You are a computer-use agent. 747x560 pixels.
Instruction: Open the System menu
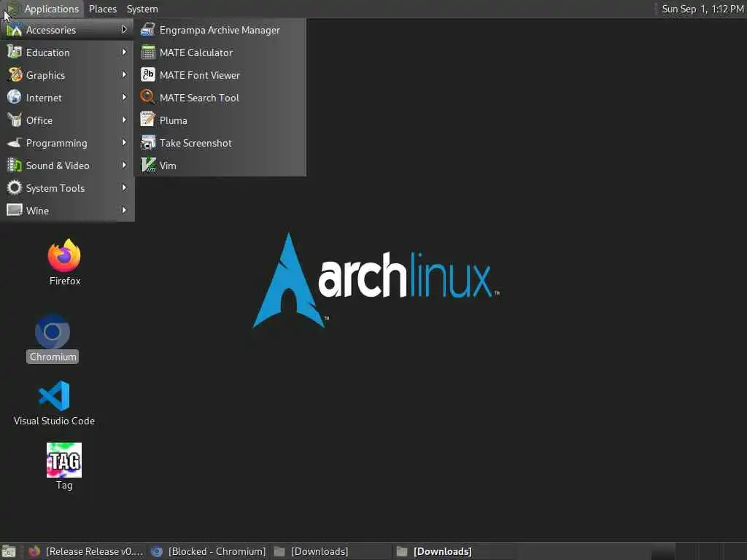(x=142, y=9)
